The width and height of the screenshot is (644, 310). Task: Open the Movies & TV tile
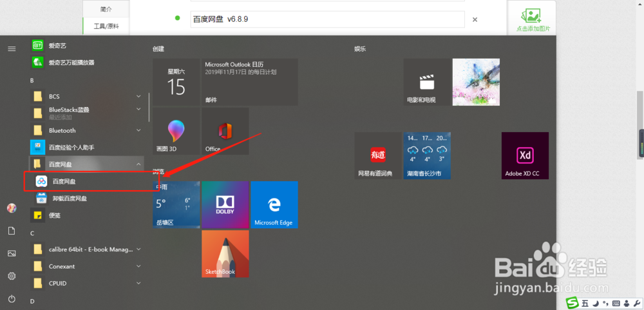(427, 82)
